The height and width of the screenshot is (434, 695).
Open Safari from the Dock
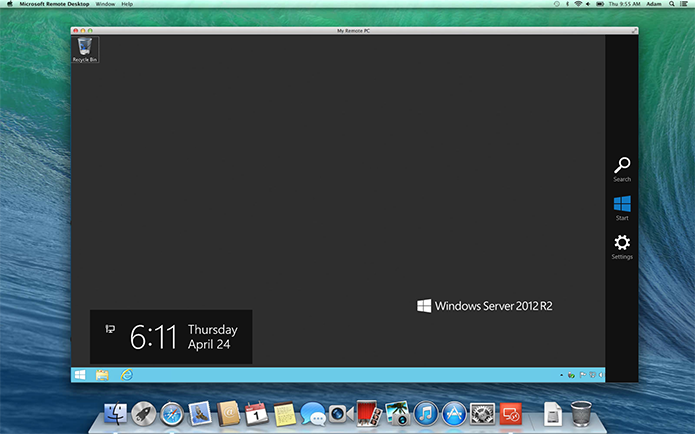tap(171, 413)
